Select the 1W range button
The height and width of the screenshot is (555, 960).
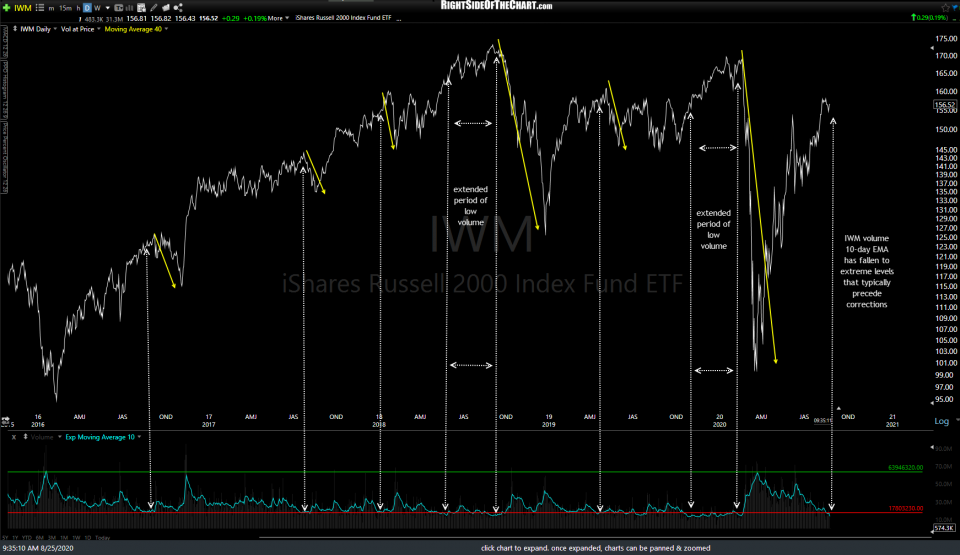(77, 538)
